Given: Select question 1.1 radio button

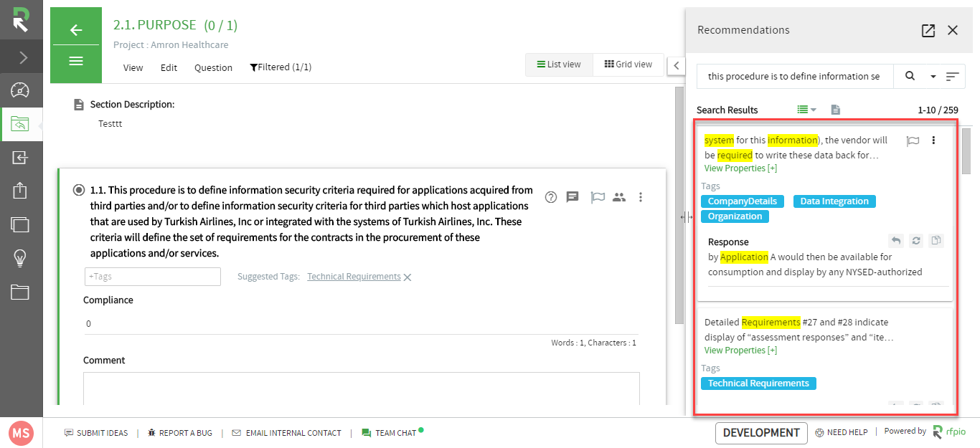Looking at the screenshot, I should point(78,191).
